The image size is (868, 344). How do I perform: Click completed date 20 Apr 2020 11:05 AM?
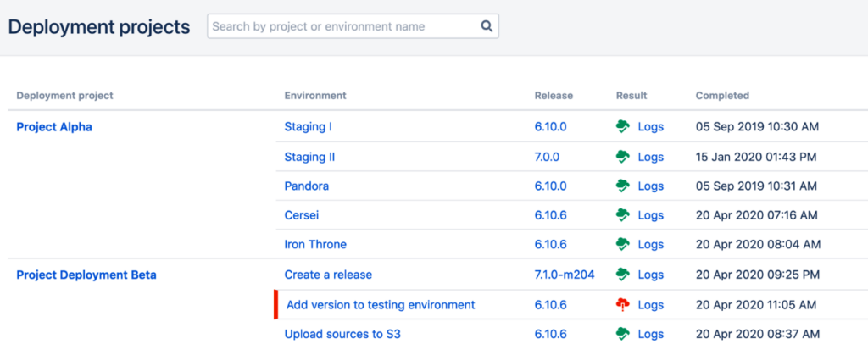[x=757, y=304]
